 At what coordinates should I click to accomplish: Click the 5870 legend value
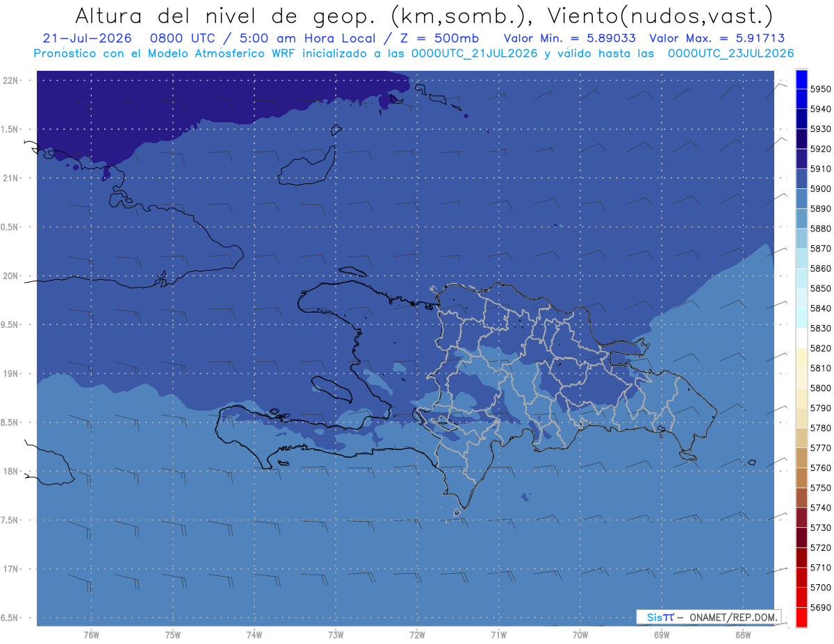pyautogui.click(x=820, y=248)
